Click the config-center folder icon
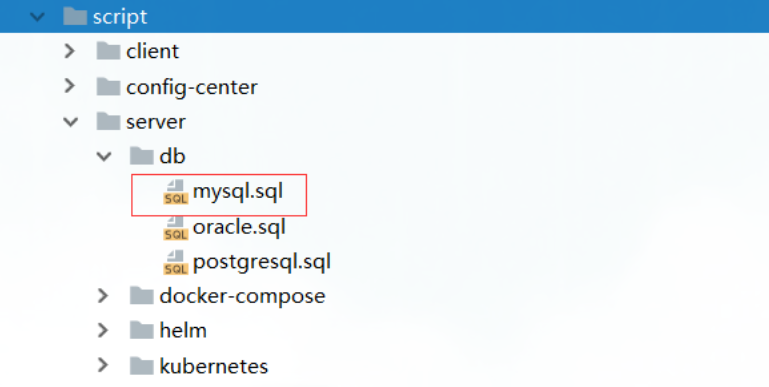The width and height of the screenshot is (769, 387). pos(108,86)
